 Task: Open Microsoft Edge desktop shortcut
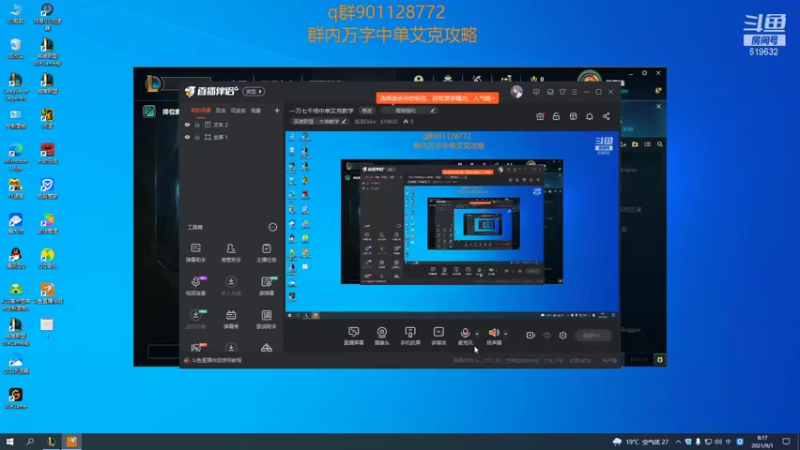point(16,156)
